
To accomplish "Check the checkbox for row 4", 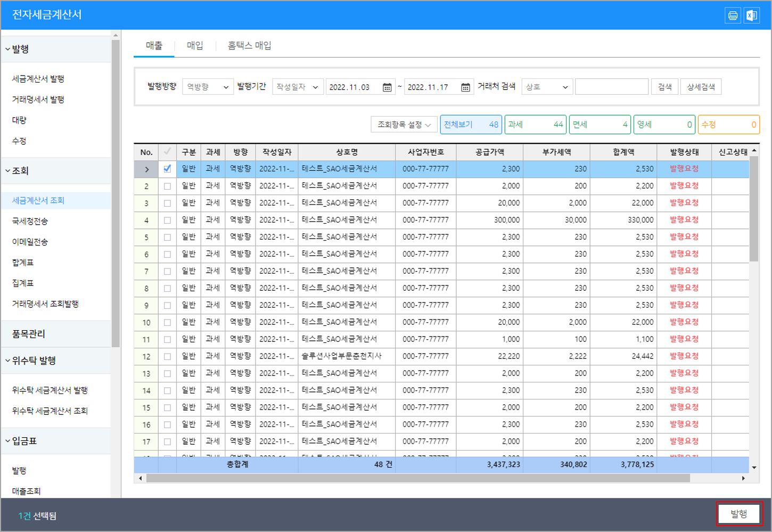I will pyautogui.click(x=167, y=220).
